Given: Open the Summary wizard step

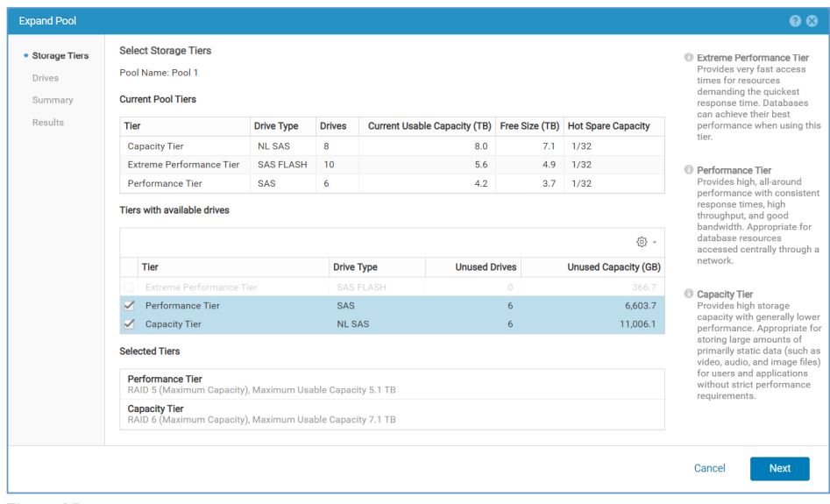Looking at the screenshot, I should (x=53, y=101).
